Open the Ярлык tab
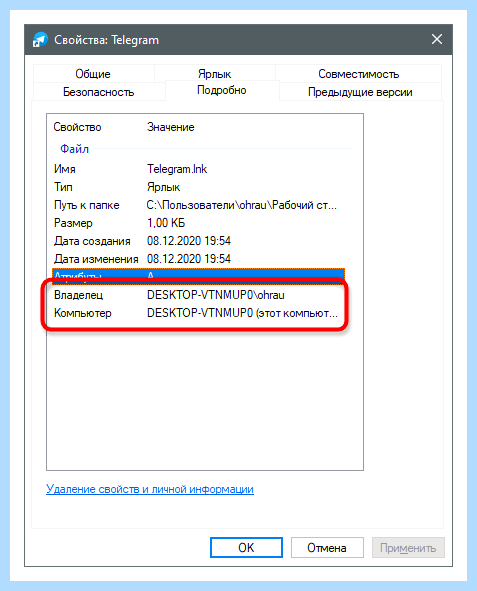Screen dimensions: 477x591 pos(214,74)
